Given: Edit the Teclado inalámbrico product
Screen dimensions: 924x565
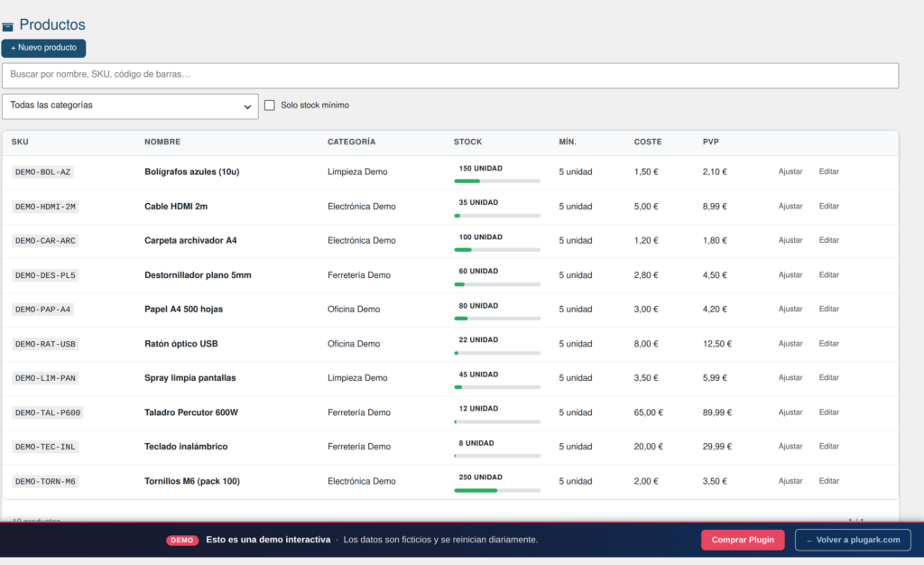Looking at the screenshot, I should click(829, 447).
